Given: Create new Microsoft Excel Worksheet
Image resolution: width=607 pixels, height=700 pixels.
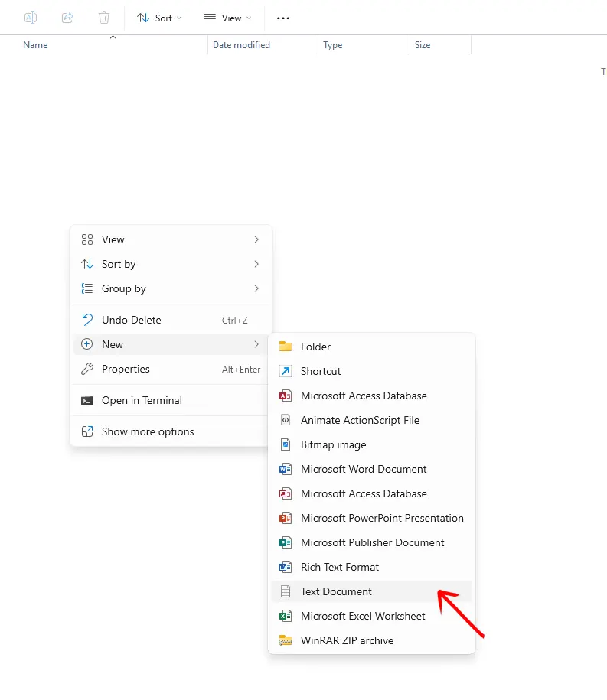Looking at the screenshot, I should tap(363, 616).
